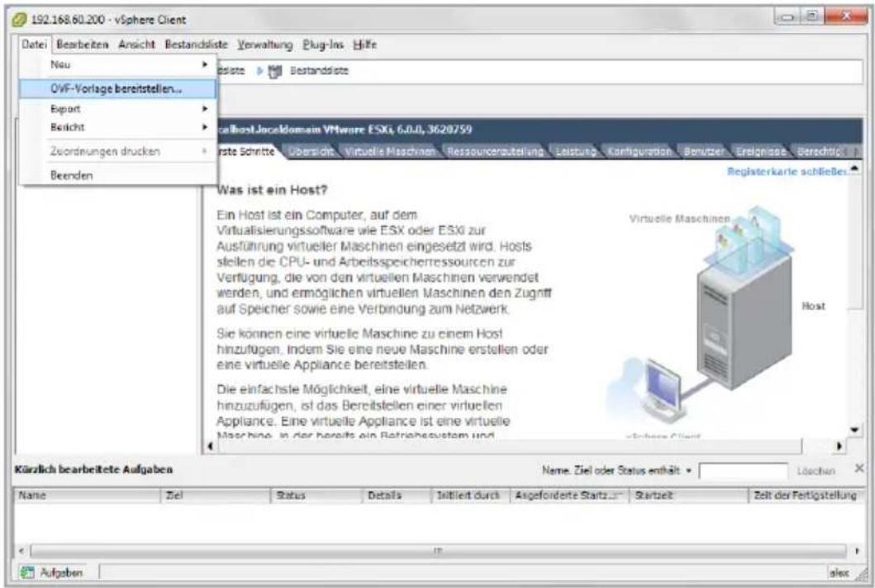Switch to the Virtuelle Maschinen tab
875x588 pixels.
point(389,151)
